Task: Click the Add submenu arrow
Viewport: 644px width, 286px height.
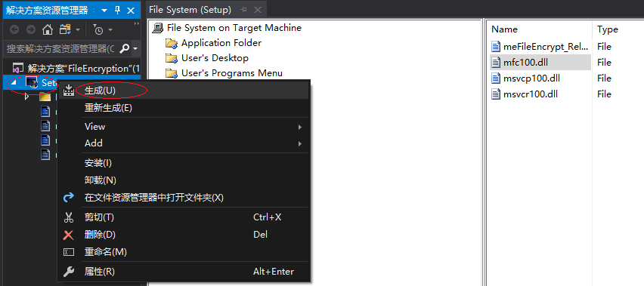Action: 300,144
